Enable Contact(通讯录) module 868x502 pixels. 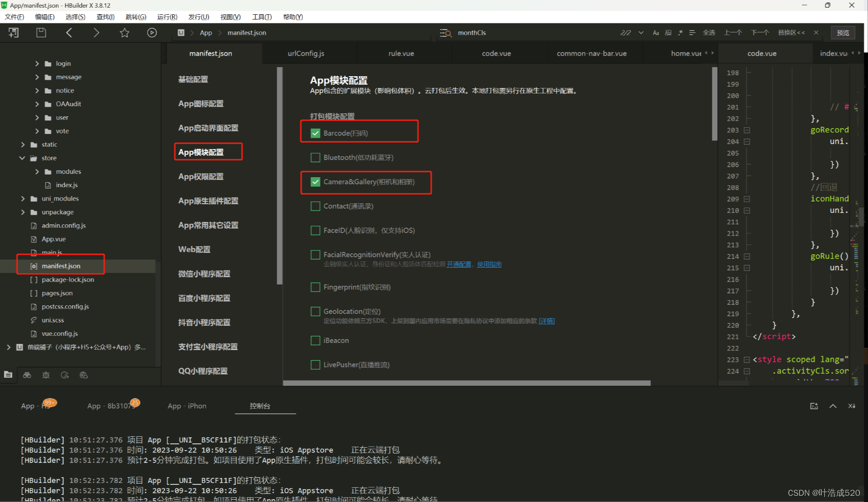315,206
